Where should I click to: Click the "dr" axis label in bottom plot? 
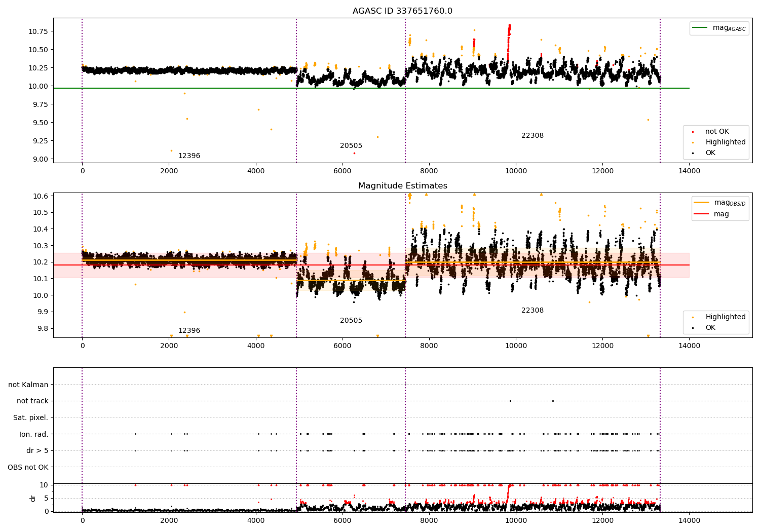(33, 498)
